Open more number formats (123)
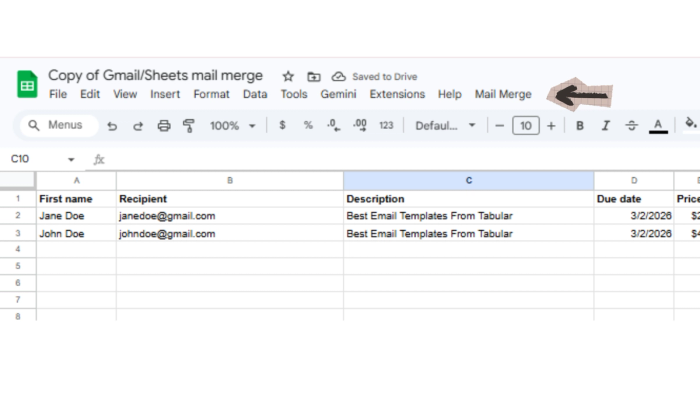This screenshot has width=700, height=394. pyautogui.click(x=386, y=125)
